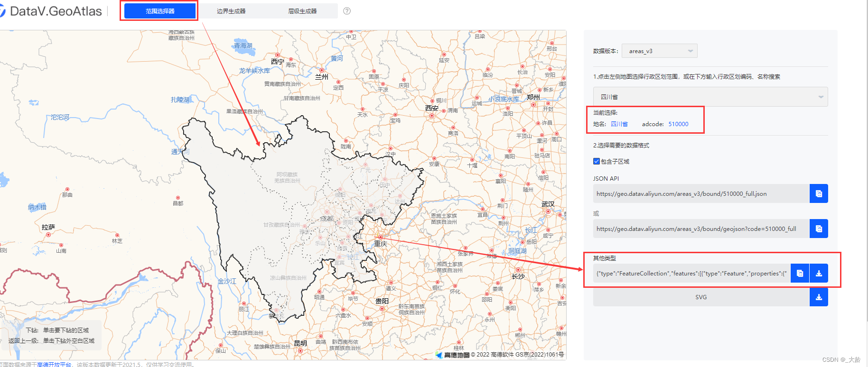
Task: Expand the 四川省 region search dropdown
Action: pyautogui.click(x=710, y=97)
